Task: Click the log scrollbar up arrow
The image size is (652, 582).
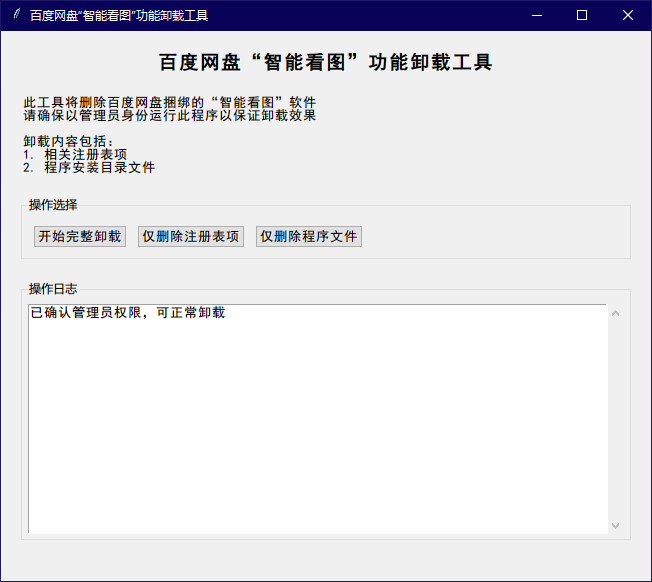Action: pyautogui.click(x=615, y=314)
